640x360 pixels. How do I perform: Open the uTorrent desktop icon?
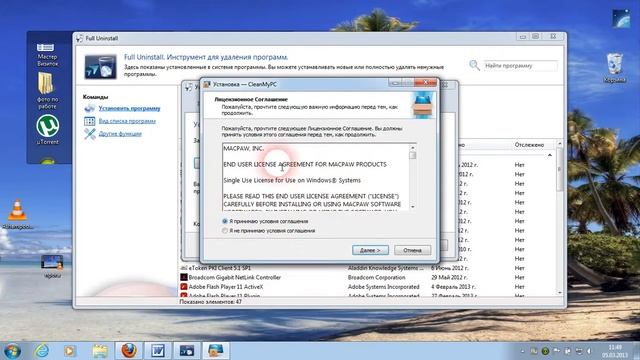point(48,129)
